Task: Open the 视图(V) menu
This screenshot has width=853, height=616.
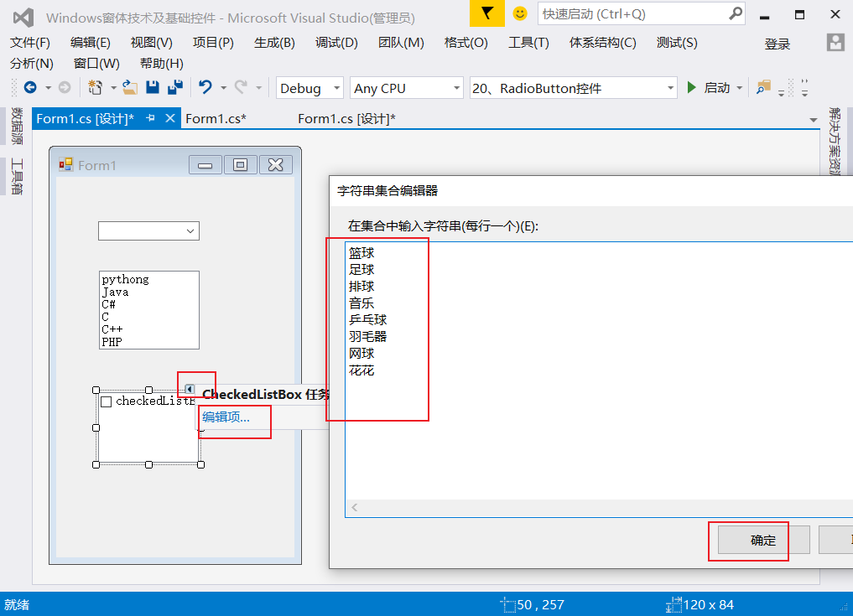Action: pyautogui.click(x=151, y=43)
